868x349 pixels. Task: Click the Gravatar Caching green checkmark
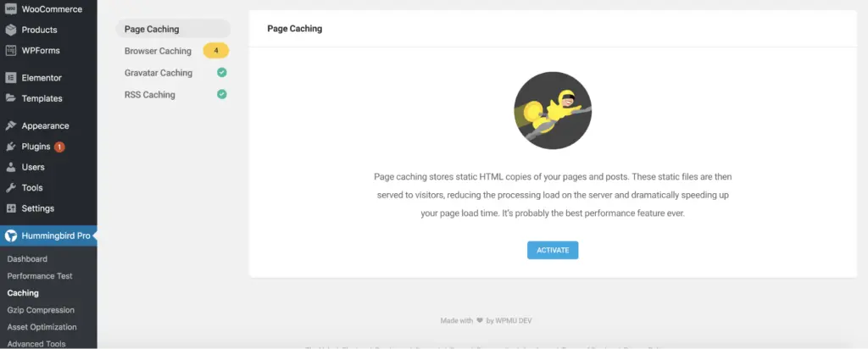pyautogui.click(x=222, y=73)
